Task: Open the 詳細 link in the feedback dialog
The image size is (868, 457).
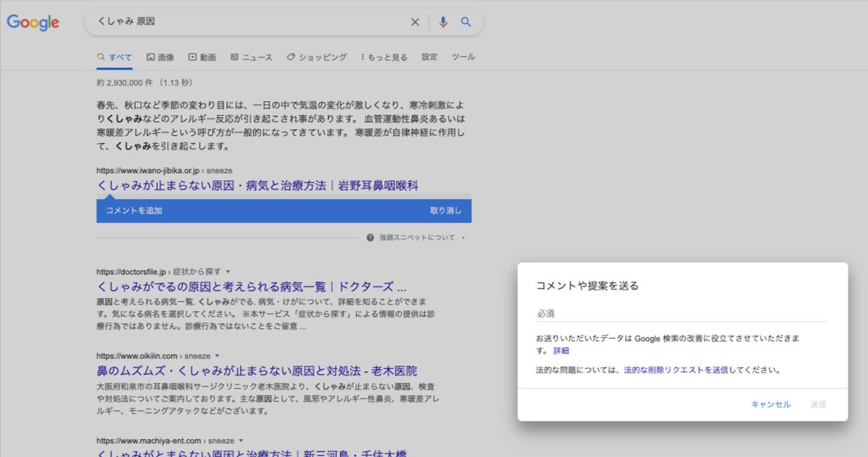Action: 561,351
